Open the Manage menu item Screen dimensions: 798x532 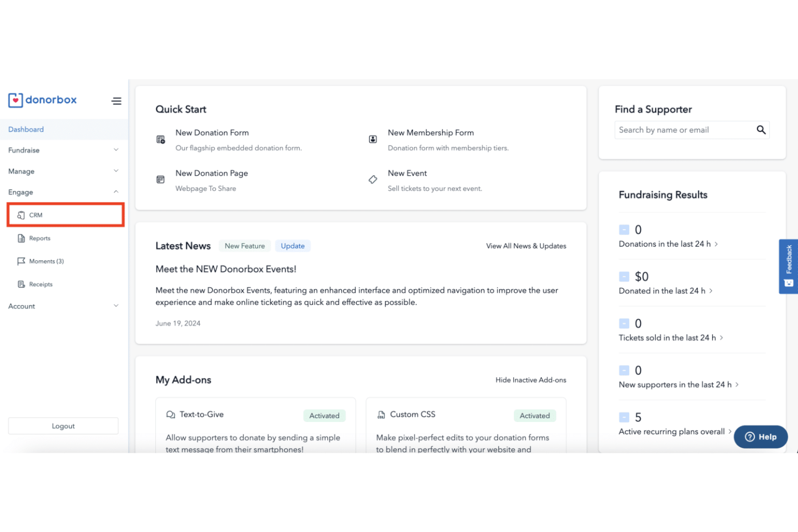pyautogui.click(x=21, y=171)
